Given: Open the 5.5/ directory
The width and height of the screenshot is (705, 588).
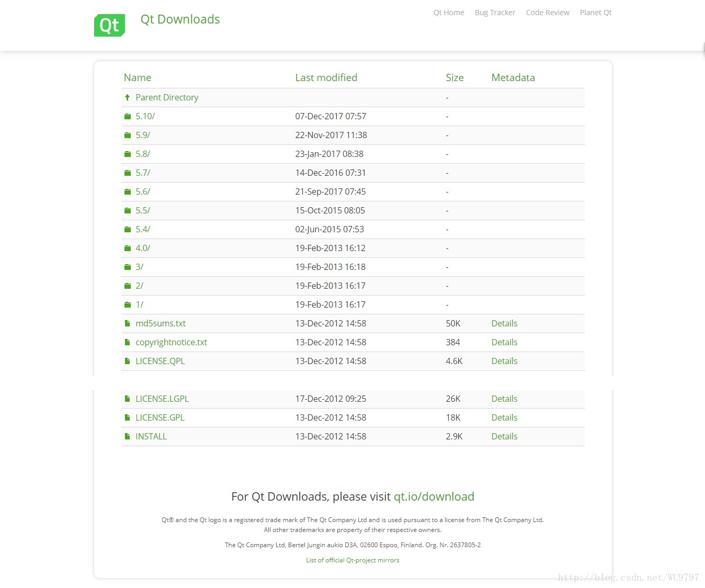Looking at the screenshot, I should (x=143, y=210).
